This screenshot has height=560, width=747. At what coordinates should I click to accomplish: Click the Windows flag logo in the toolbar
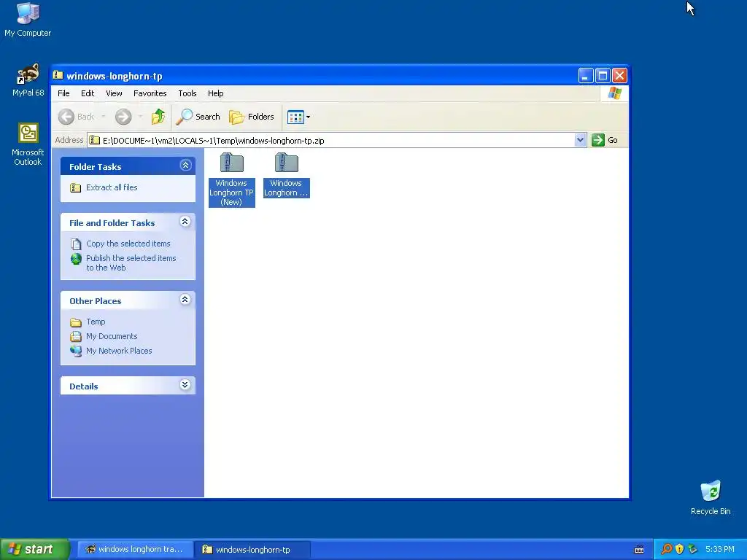pos(614,93)
